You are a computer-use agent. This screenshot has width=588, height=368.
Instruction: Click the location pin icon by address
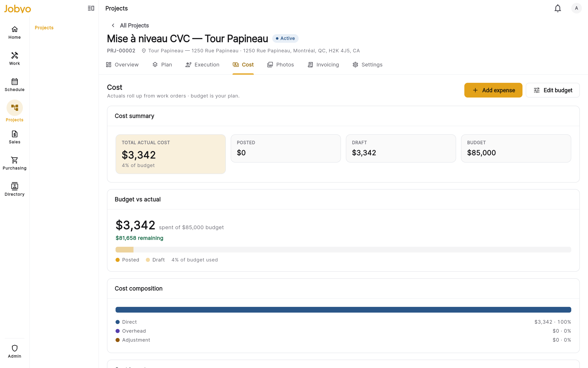[x=144, y=51]
